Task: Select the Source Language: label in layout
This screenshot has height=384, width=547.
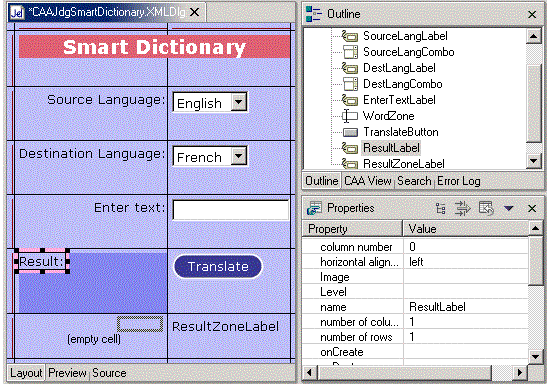Action: pyautogui.click(x=106, y=100)
